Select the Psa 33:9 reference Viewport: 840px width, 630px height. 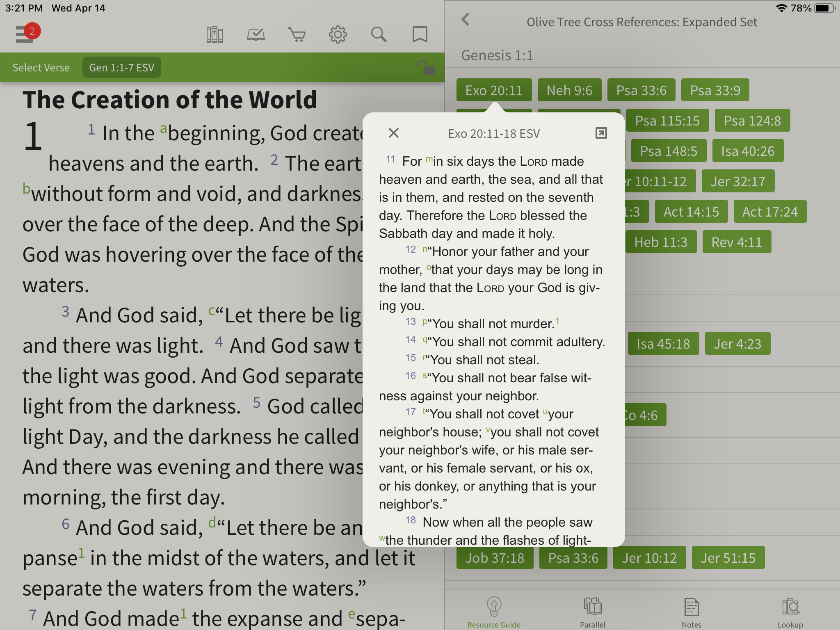(x=715, y=90)
